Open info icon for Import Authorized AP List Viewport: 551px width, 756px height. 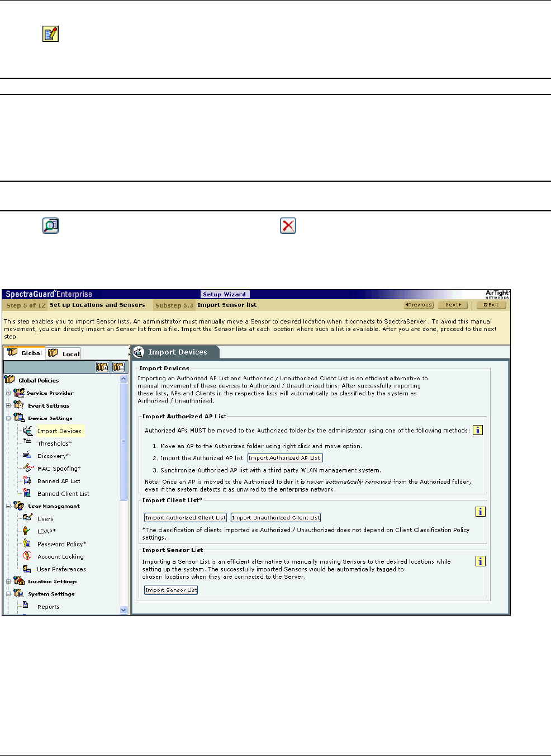[x=477, y=430]
